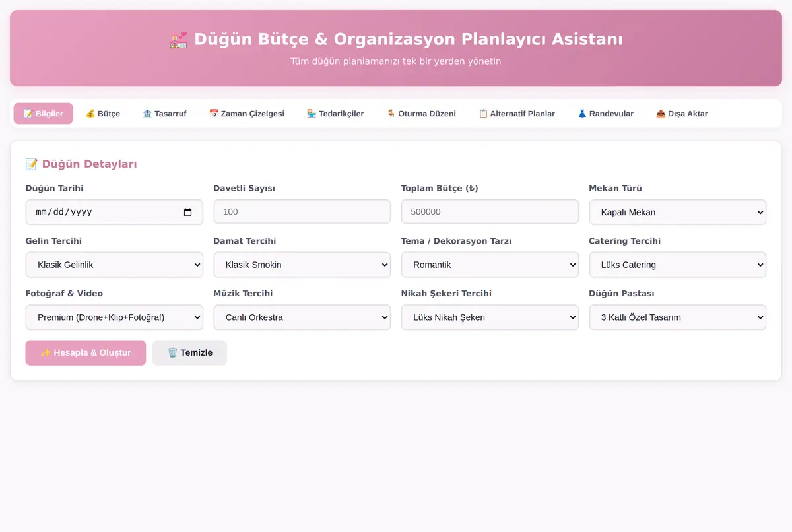Screen dimensions: 792x532
Task: Open the Tedarikçiler tab
Action: click(335, 114)
